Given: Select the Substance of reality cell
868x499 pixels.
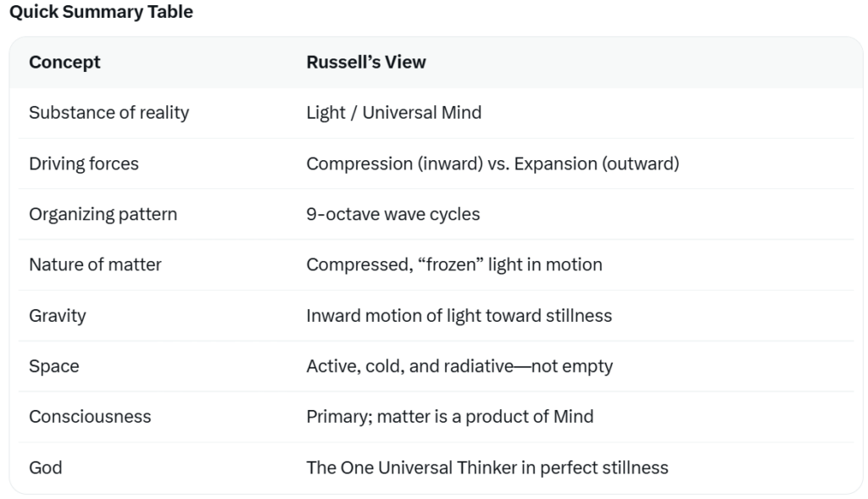Looking at the screenshot, I should point(108,113).
